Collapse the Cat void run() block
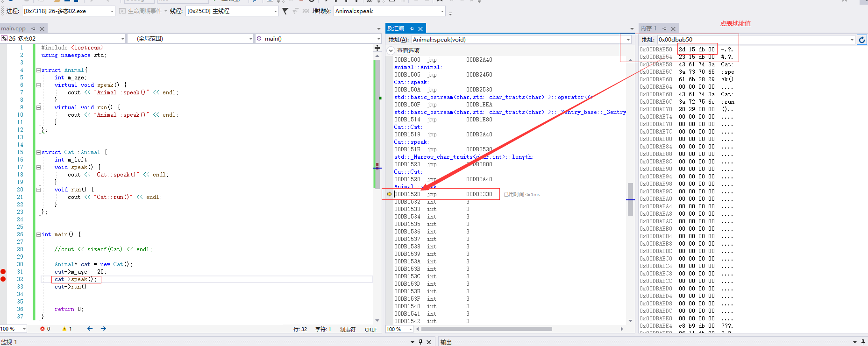The height and width of the screenshot is (346, 868). click(x=38, y=190)
